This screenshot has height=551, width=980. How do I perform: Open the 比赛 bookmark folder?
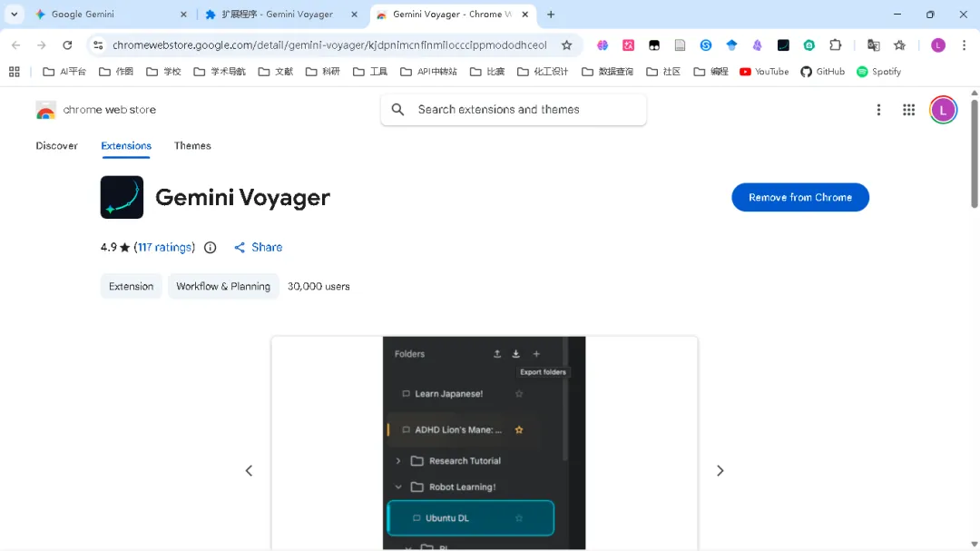coord(487,72)
